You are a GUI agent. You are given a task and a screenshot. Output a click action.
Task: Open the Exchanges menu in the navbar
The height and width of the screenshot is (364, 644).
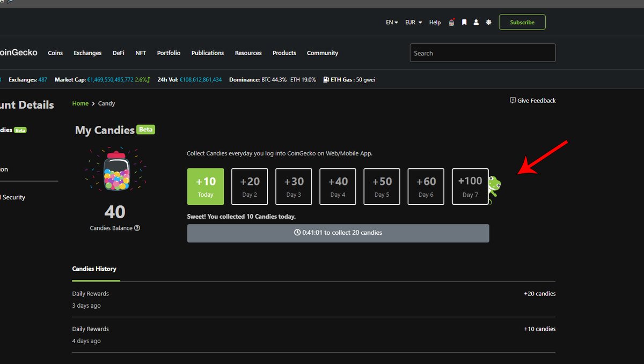(x=87, y=53)
